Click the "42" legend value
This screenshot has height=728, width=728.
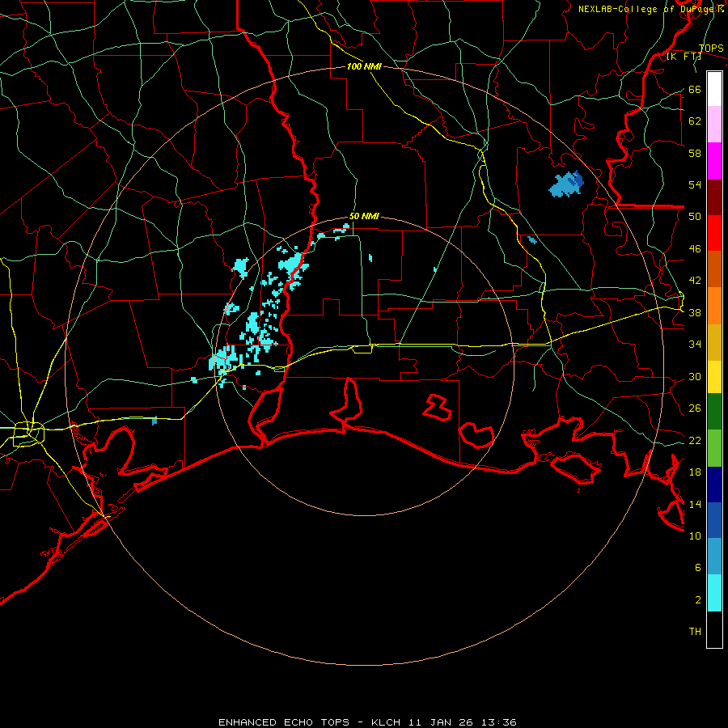point(695,280)
